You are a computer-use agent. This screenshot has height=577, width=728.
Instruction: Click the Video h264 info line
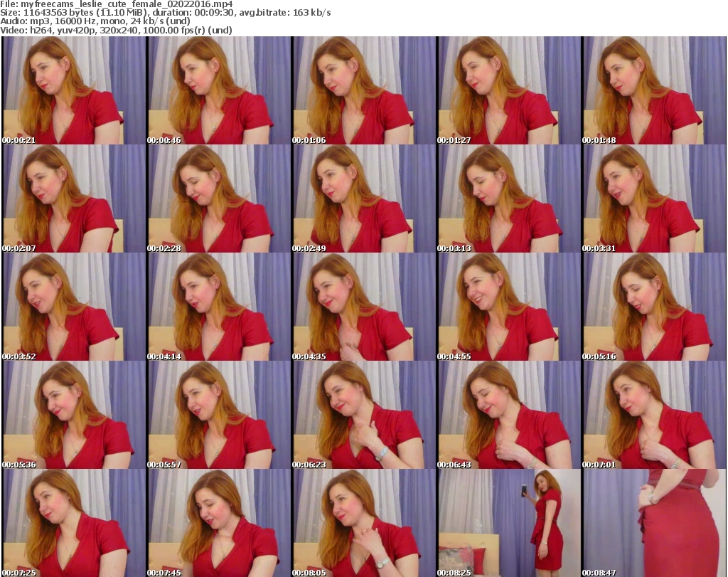click(116, 30)
